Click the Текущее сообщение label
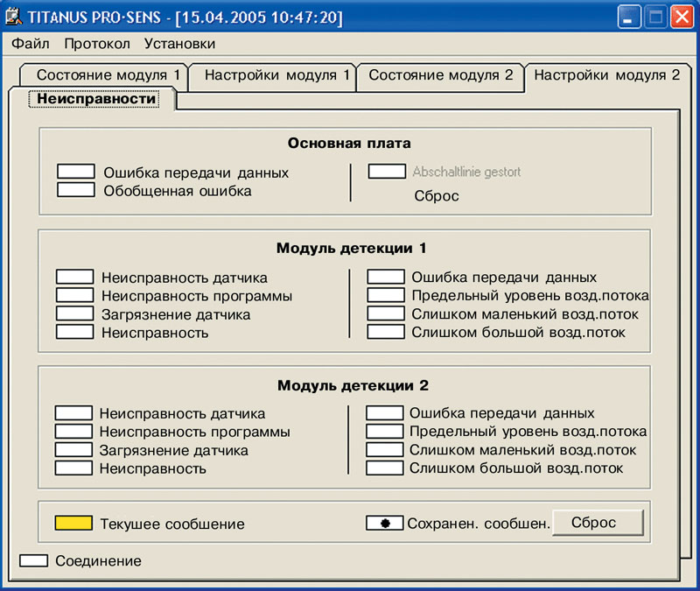This screenshot has height=591, width=700. tap(172, 524)
